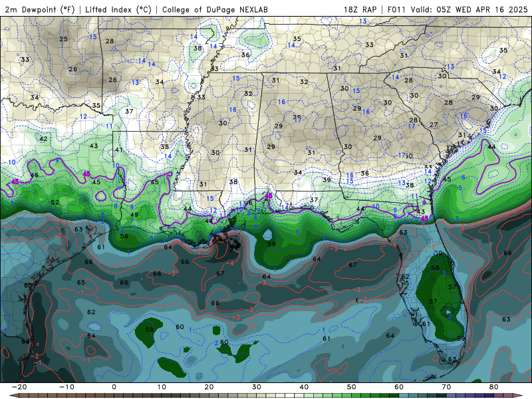
Task: Click the dewpoint value 49 on the map
Action: (134, 214)
